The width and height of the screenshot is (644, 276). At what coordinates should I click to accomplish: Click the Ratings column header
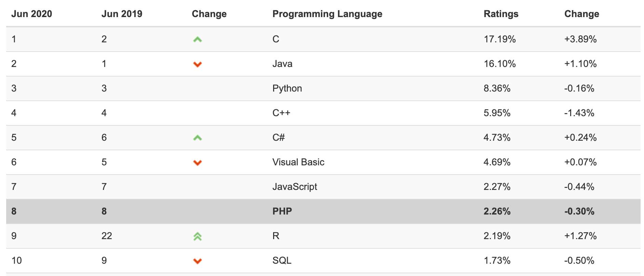tap(501, 14)
